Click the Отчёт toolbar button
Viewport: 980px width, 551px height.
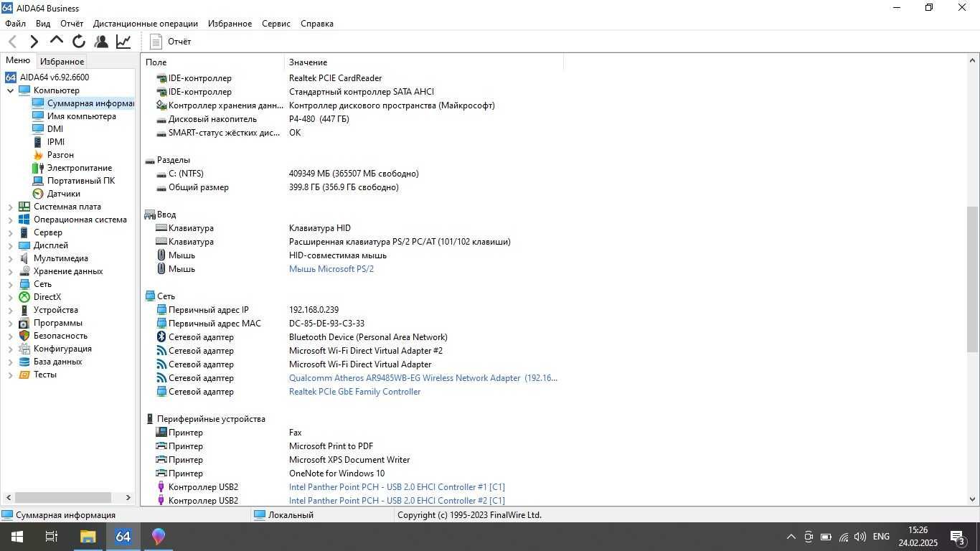(171, 42)
